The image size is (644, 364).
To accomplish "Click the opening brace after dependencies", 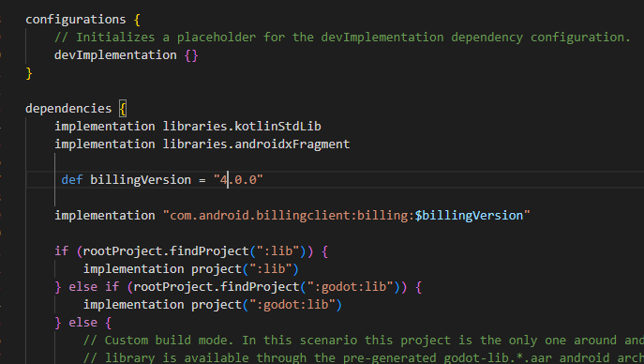I will tap(123, 109).
